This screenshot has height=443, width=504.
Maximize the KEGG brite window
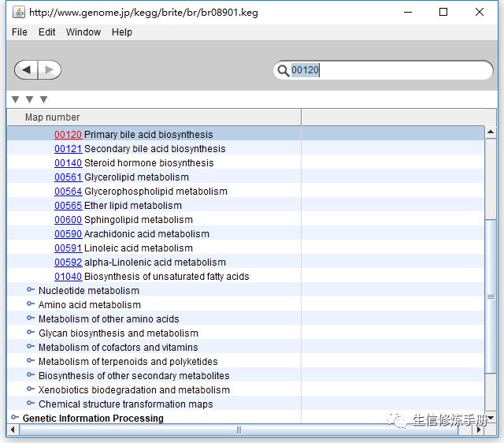tap(443, 13)
